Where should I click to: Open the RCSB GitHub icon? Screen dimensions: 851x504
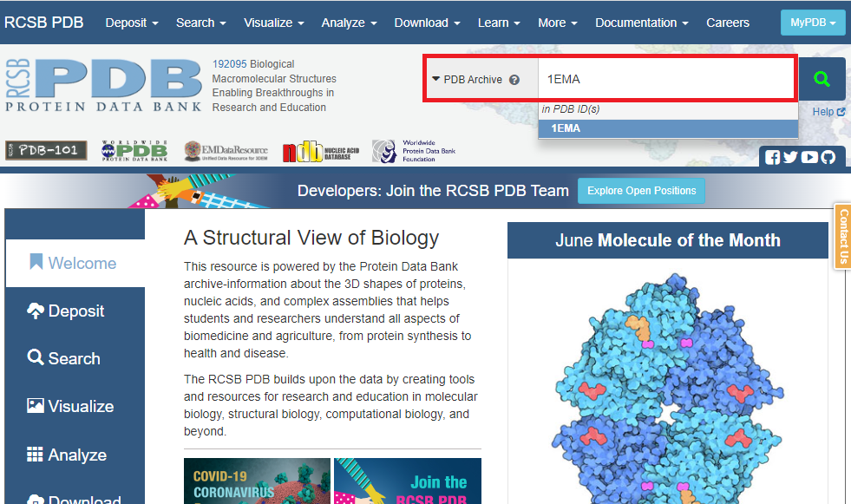(x=828, y=157)
